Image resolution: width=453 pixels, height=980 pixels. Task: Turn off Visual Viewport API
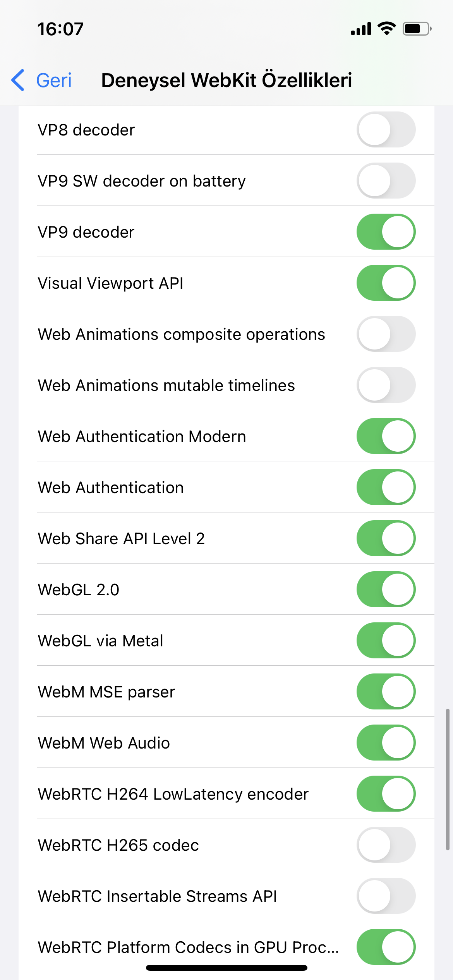pyautogui.click(x=386, y=283)
